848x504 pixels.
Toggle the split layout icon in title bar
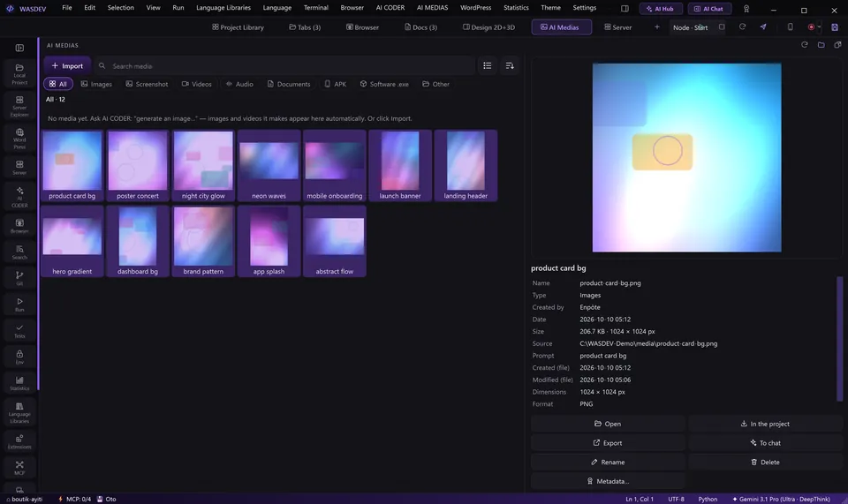point(625,9)
